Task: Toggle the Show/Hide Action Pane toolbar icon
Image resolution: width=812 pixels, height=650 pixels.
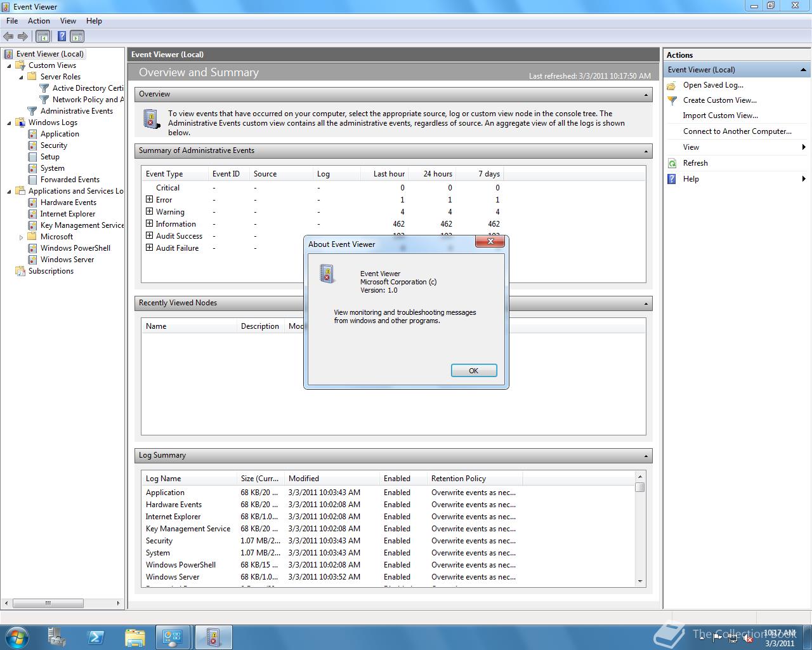Action: [x=77, y=37]
